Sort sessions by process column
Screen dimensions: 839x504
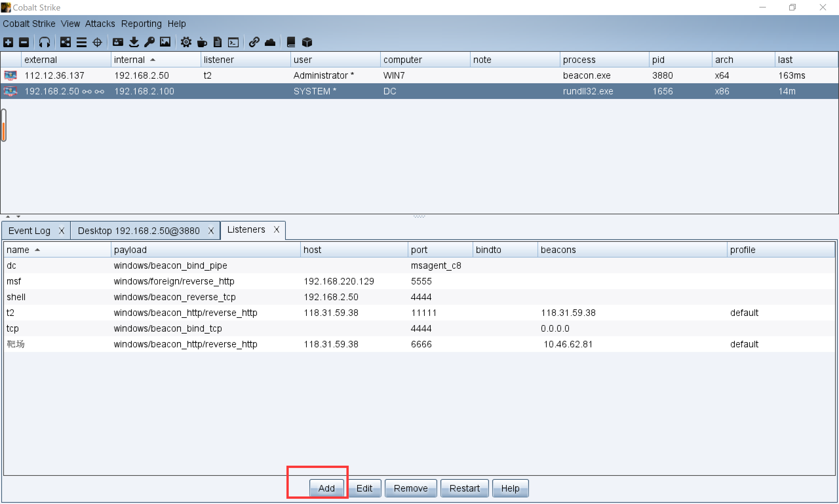(605, 59)
